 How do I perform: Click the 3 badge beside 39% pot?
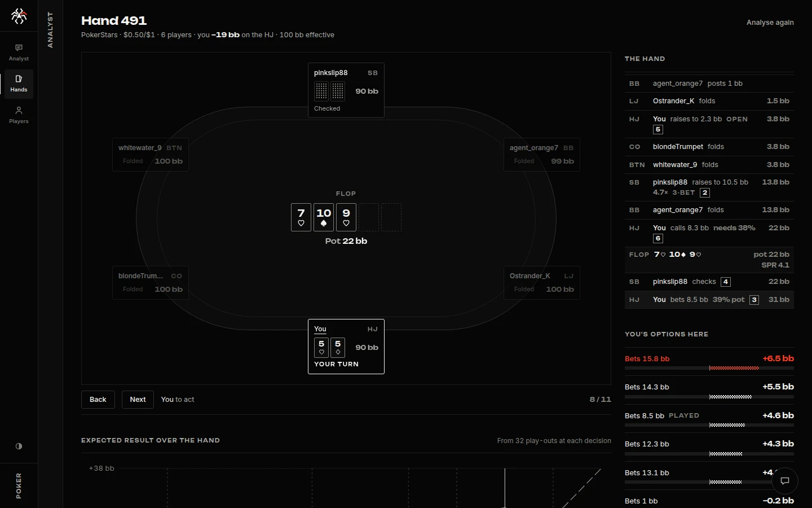[754, 300]
